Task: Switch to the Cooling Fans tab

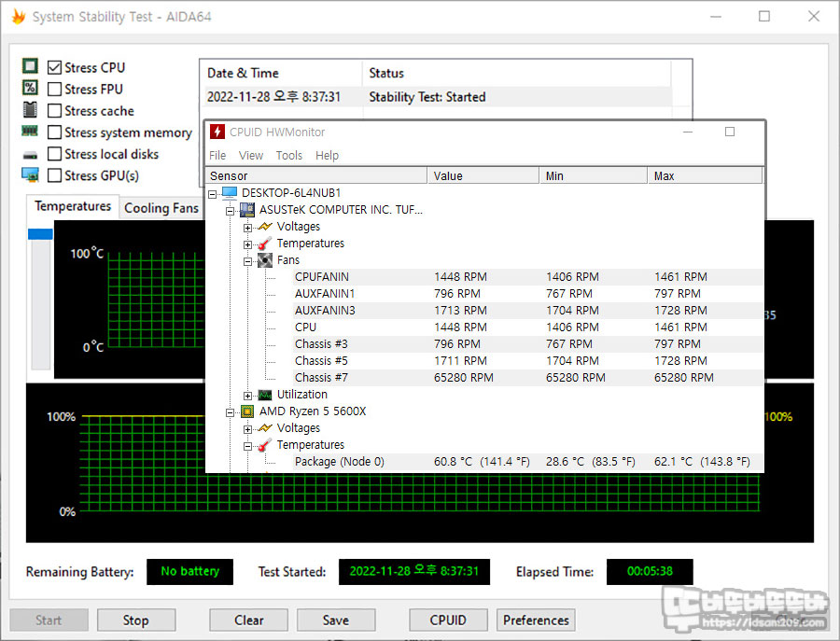Action: (x=161, y=208)
